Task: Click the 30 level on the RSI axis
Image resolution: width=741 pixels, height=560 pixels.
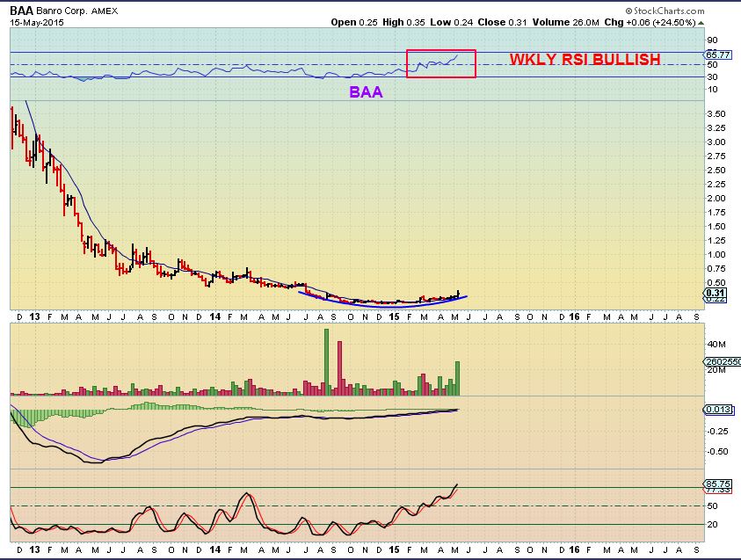Action: (712, 77)
